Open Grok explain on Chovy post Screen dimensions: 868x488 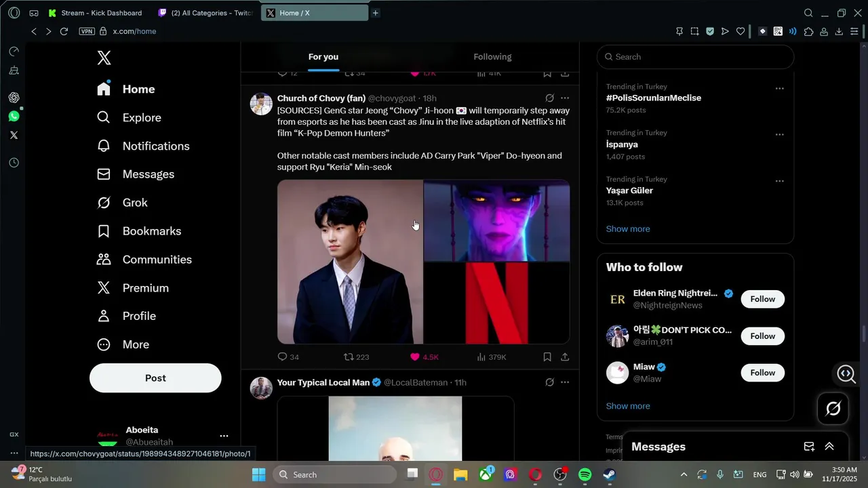tap(549, 98)
